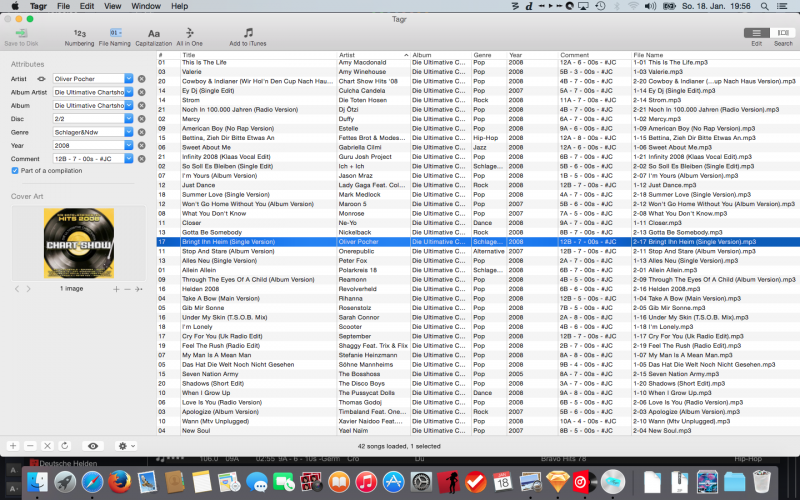Open the Capitalization tool

point(154,34)
